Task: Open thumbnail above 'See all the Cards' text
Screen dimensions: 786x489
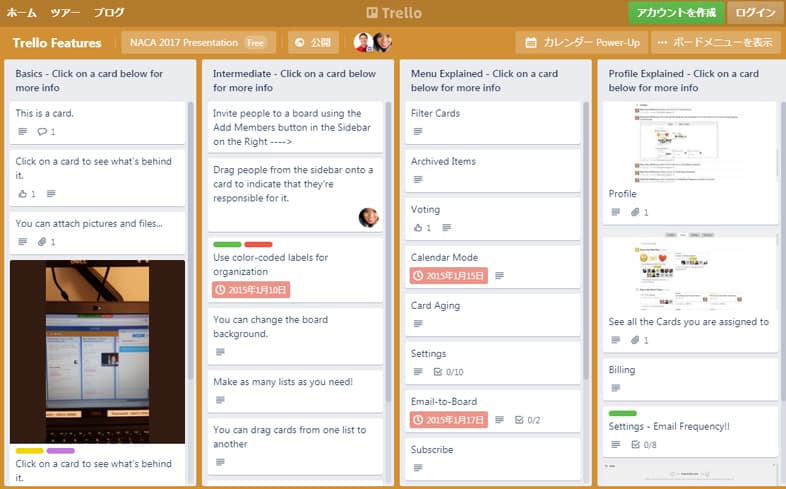Action: click(689, 271)
